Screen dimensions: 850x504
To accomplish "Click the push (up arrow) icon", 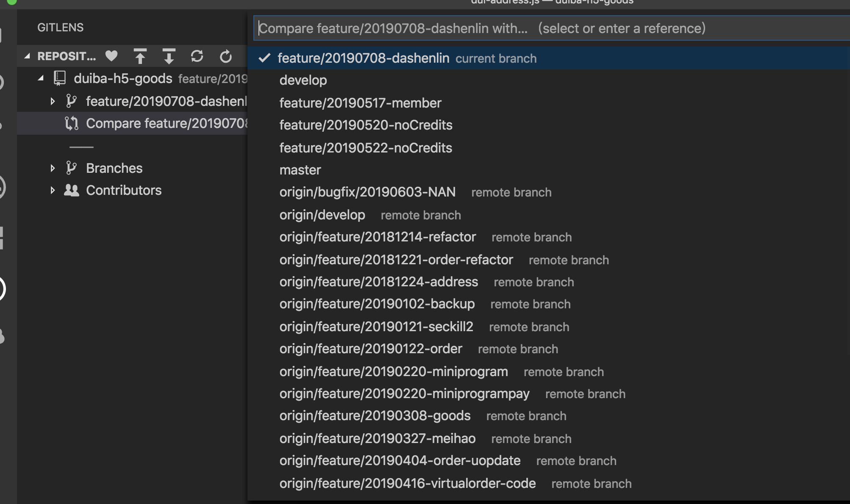I will pos(140,56).
